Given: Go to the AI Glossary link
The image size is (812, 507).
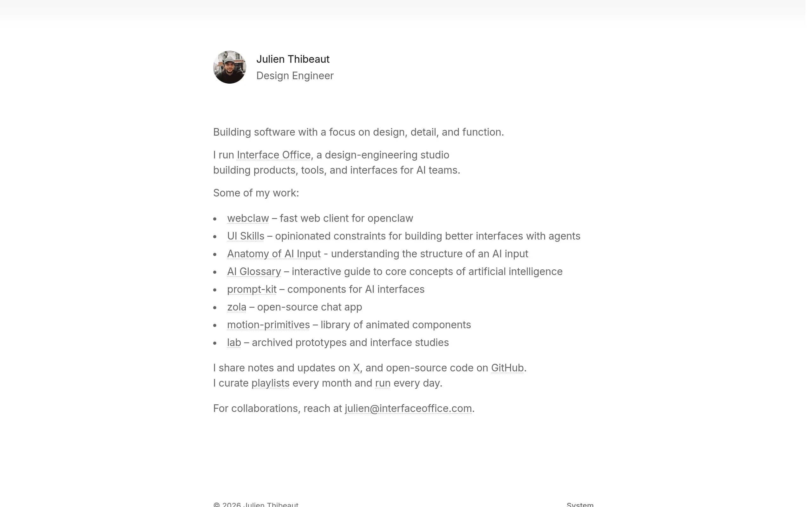Looking at the screenshot, I should 254,272.
